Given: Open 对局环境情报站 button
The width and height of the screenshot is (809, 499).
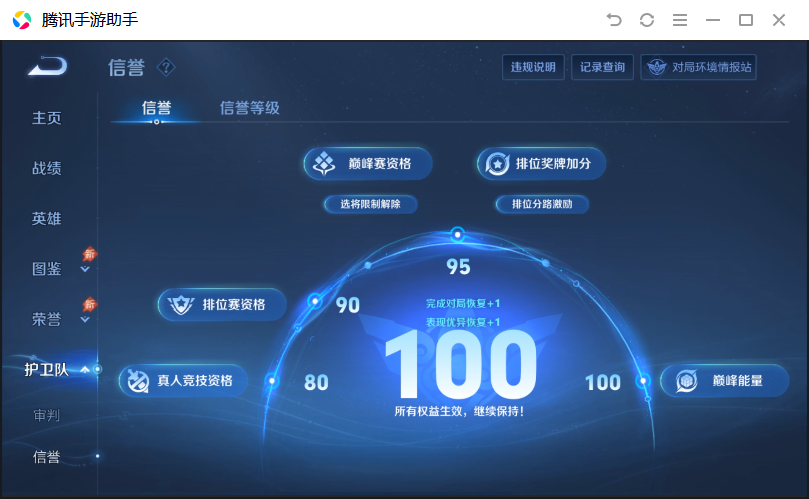Looking at the screenshot, I should click(698, 67).
